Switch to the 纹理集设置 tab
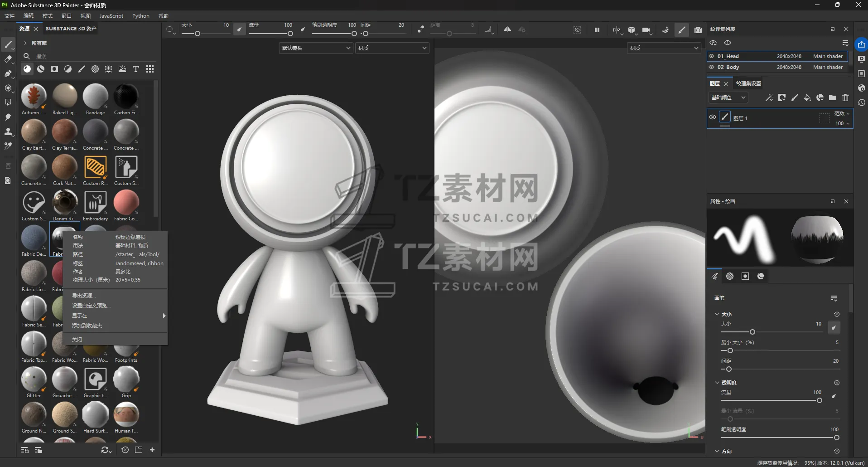Screen dimensions: 868x467 [748, 83]
